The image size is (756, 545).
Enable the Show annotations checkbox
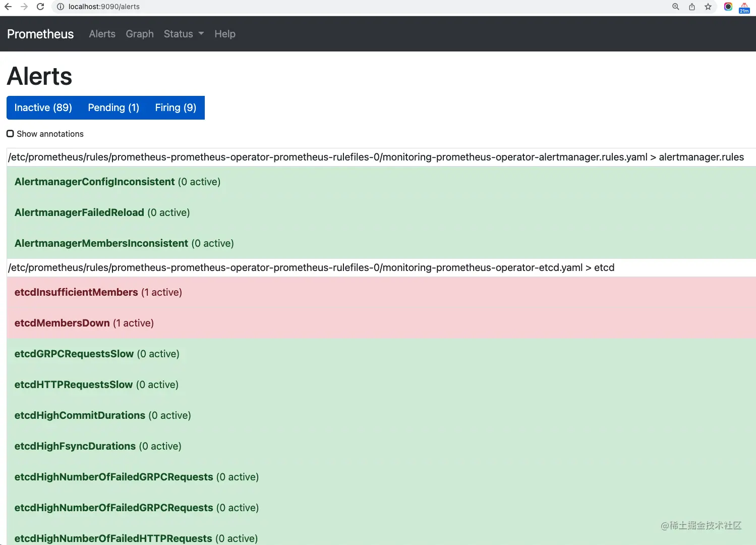10,134
